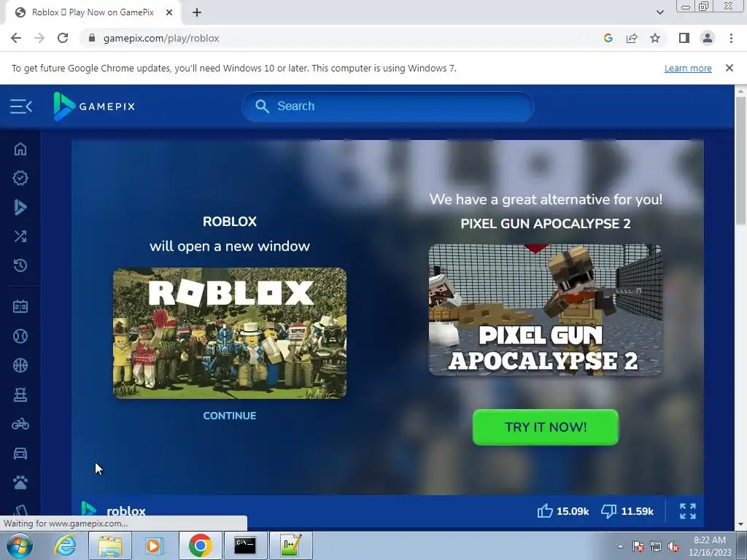Screen dimensions: 747x560
Task: Focus the GamePix Search field
Action: pyautogui.click(x=388, y=106)
